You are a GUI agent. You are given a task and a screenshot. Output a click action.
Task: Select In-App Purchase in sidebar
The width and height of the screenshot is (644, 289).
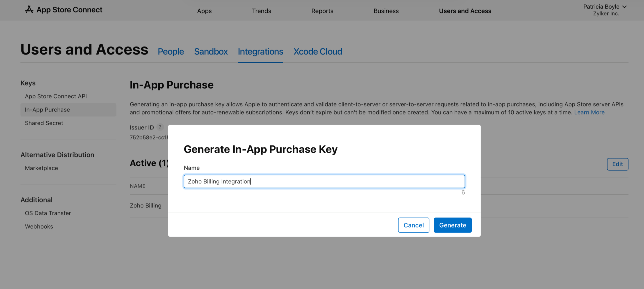68,110
